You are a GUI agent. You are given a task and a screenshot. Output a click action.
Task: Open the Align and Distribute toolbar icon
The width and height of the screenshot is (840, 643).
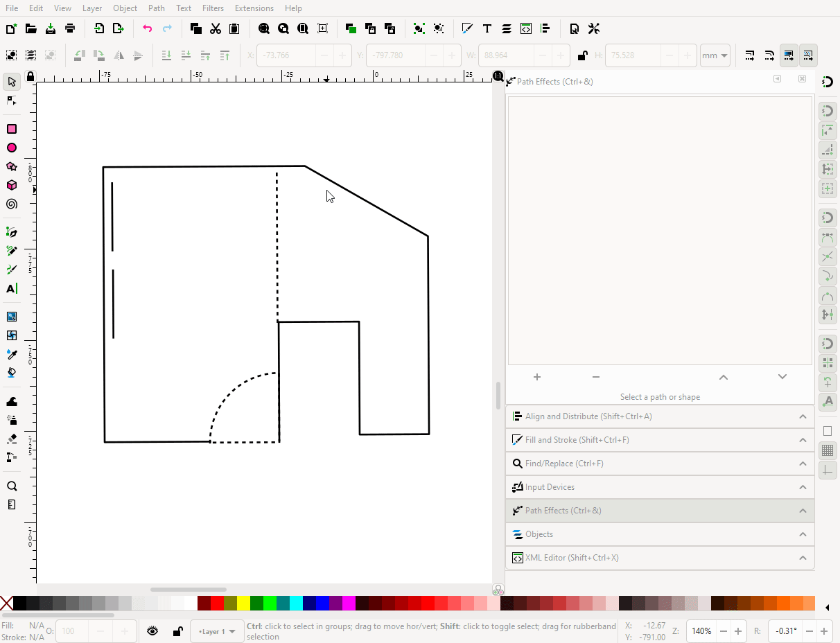pyautogui.click(x=545, y=28)
